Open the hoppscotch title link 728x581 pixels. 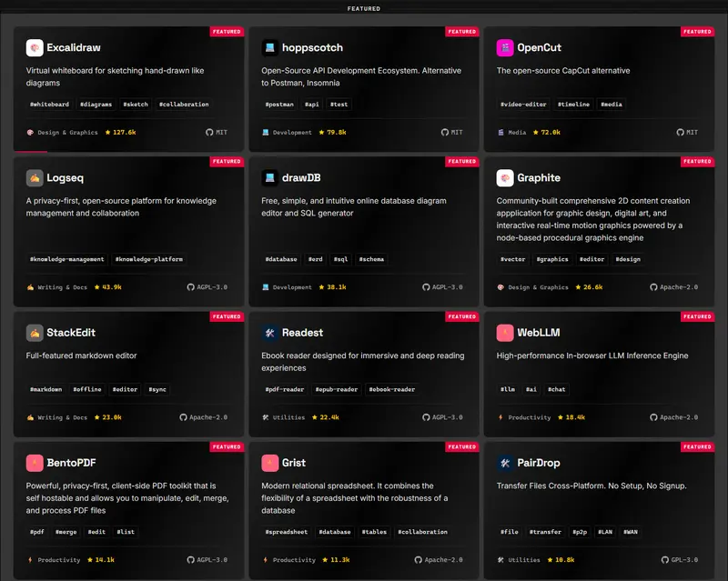pyautogui.click(x=312, y=48)
